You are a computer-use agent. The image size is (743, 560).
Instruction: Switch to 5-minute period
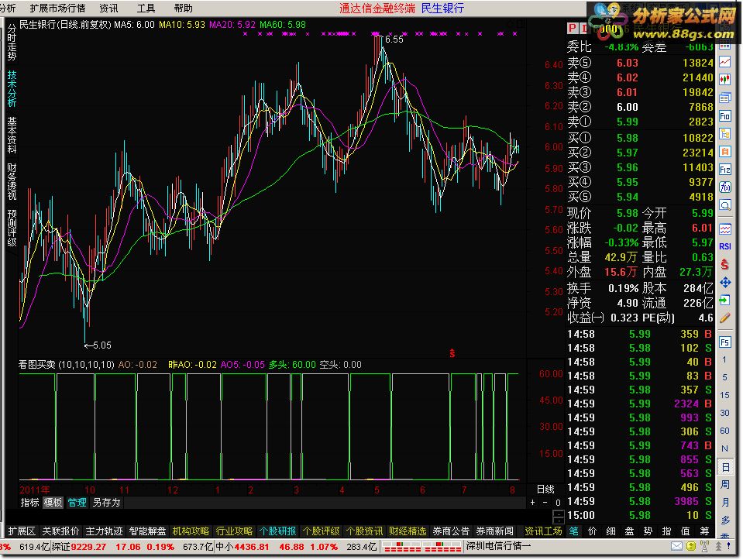click(x=724, y=378)
